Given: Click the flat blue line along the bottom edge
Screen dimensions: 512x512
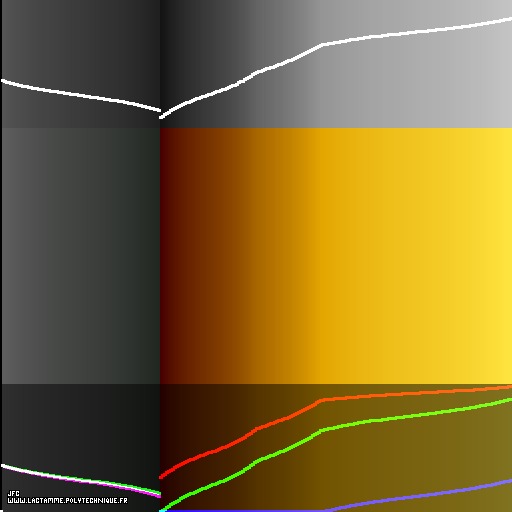Looking at the screenshot, I should click(x=243, y=510).
